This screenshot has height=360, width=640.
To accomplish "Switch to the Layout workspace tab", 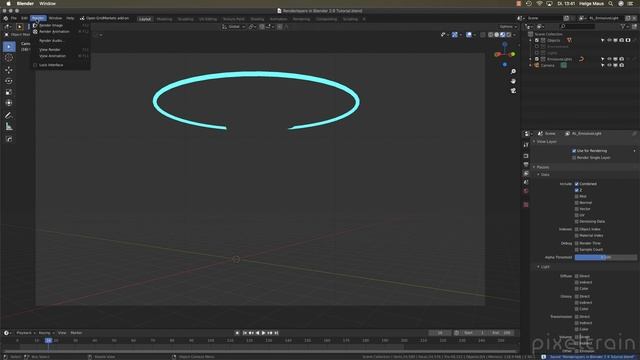I will tap(145, 19).
